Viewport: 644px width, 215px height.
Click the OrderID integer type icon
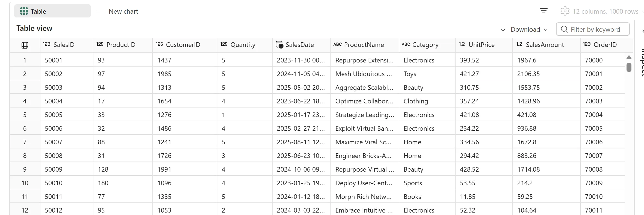587,44
